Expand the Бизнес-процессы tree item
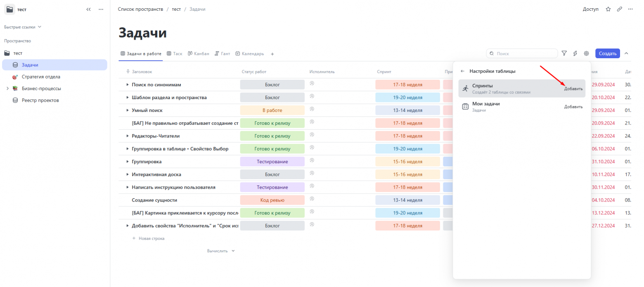The image size is (644, 287). pyautogui.click(x=7, y=88)
